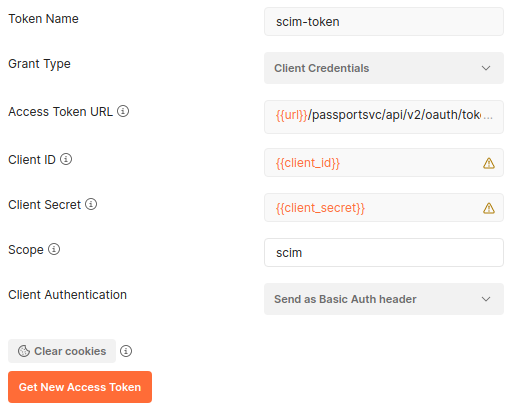Click into the Access Token URL field
515x411 pixels.
coord(384,117)
